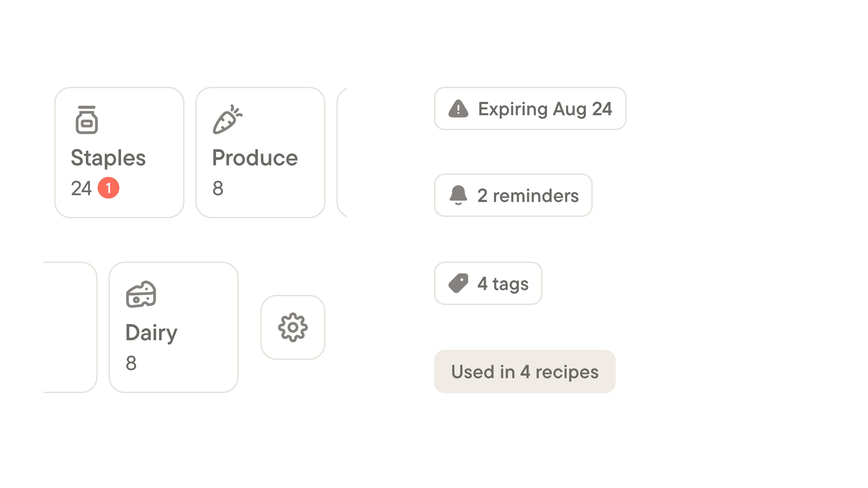Click the Expiring Aug 24 badge
The height and width of the screenshot is (488, 868).
click(531, 109)
